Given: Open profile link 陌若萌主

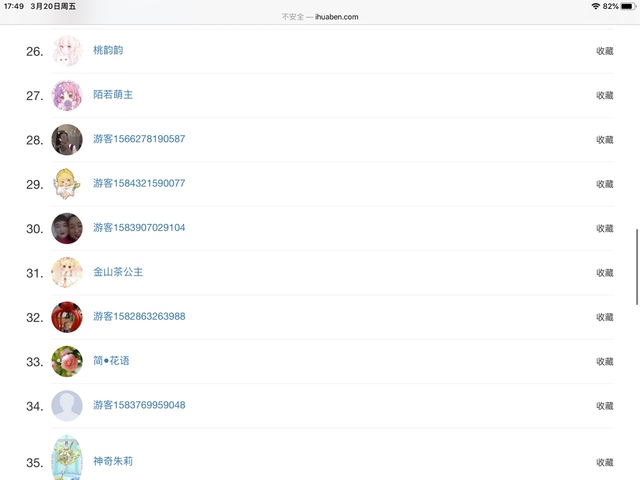Looking at the screenshot, I should pyautogui.click(x=113, y=95).
